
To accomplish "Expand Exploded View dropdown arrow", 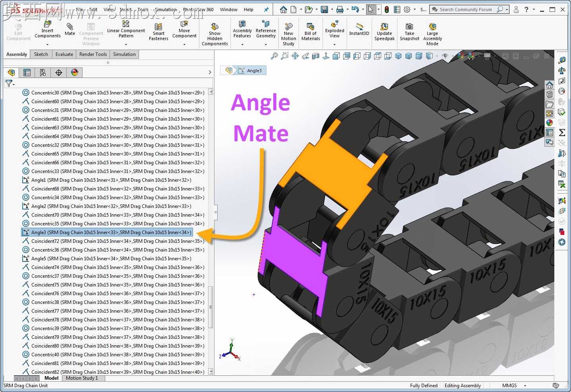I will click(335, 44).
